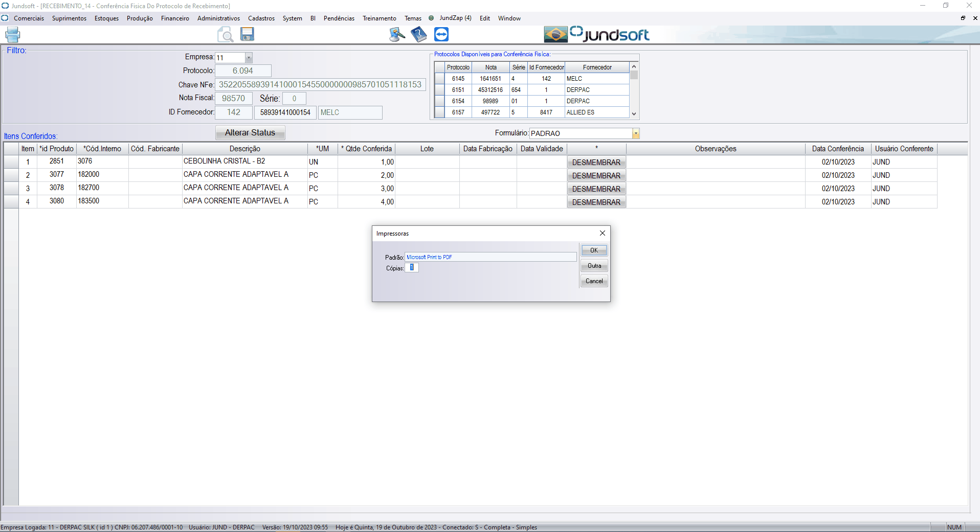Open the Temas menu
This screenshot has width=980, height=532.
click(413, 18)
